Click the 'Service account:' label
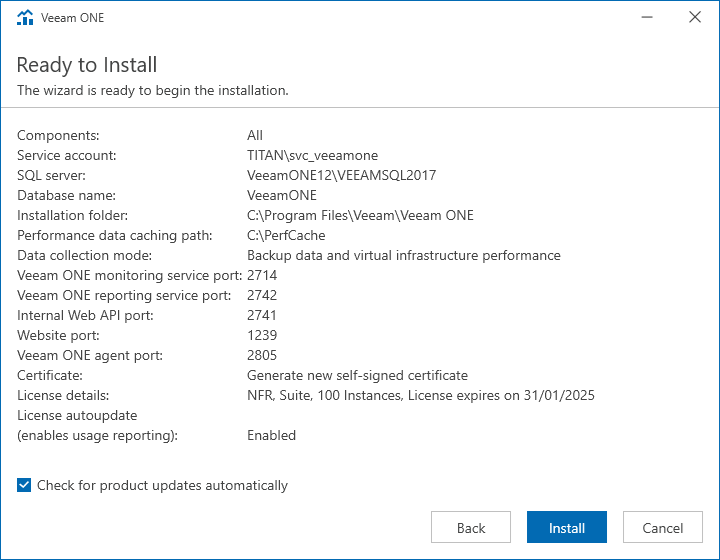The width and height of the screenshot is (720, 560). tap(67, 155)
